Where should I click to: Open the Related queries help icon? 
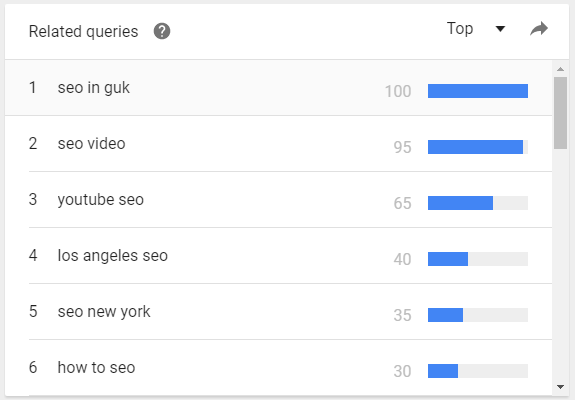point(162,31)
